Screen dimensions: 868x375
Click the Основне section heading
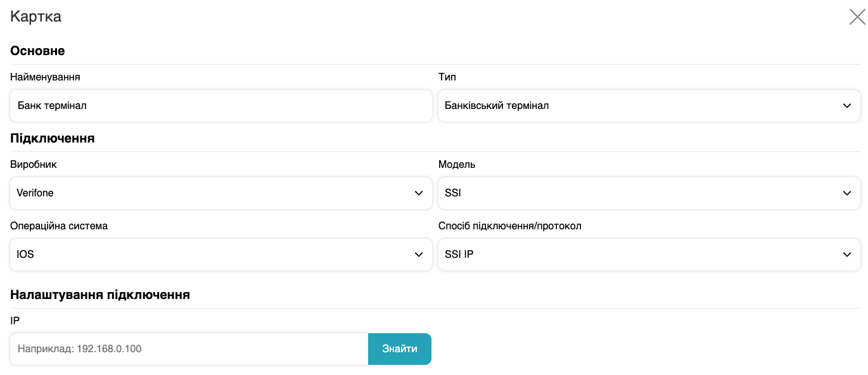tap(37, 51)
